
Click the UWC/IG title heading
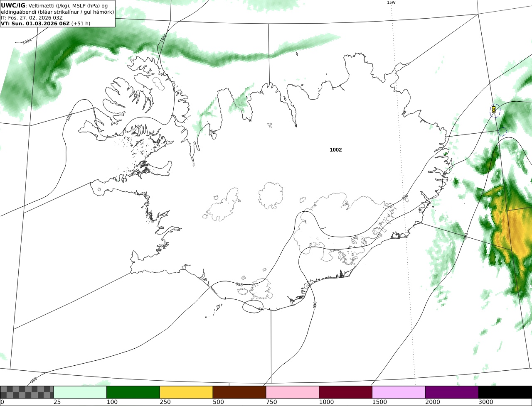13,5
